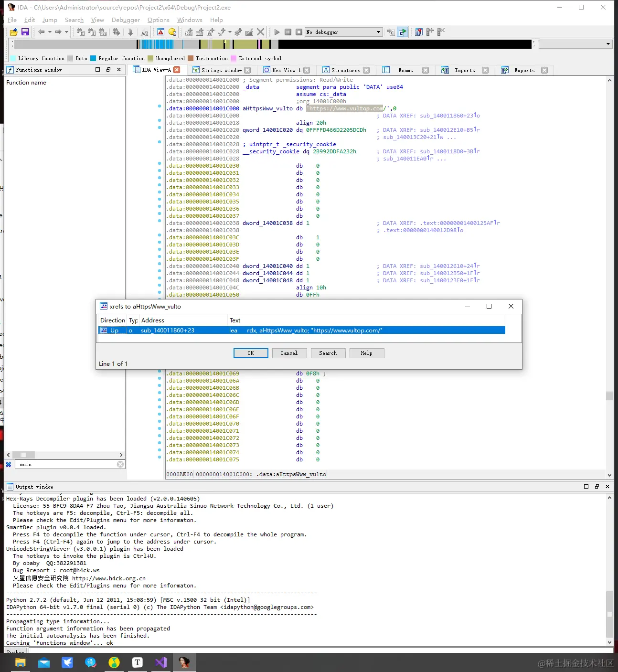The height and width of the screenshot is (672, 618).
Task: Open the Typora T icon on the taskbar
Action: pyautogui.click(x=138, y=662)
